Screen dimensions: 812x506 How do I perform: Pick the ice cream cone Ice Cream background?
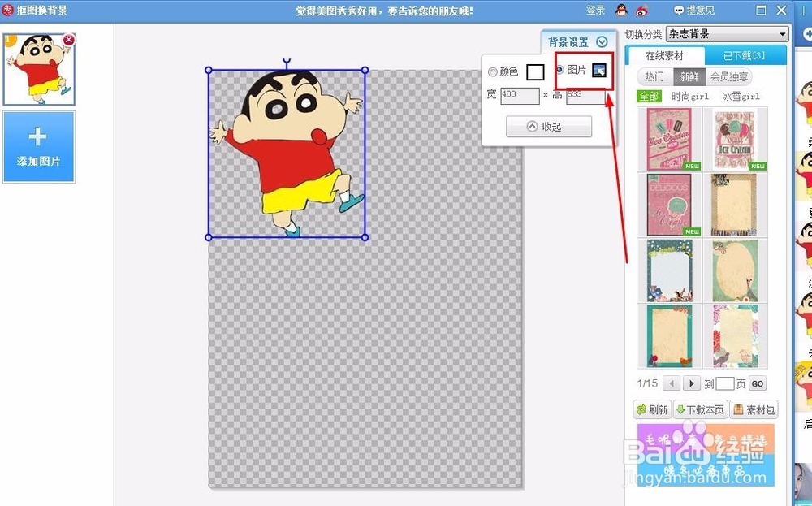pyautogui.click(x=735, y=139)
